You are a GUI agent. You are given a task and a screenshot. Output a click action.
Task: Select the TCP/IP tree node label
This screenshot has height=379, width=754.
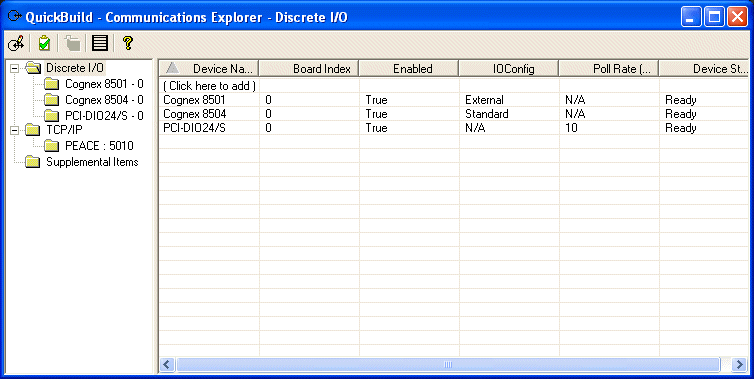pos(64,130)
